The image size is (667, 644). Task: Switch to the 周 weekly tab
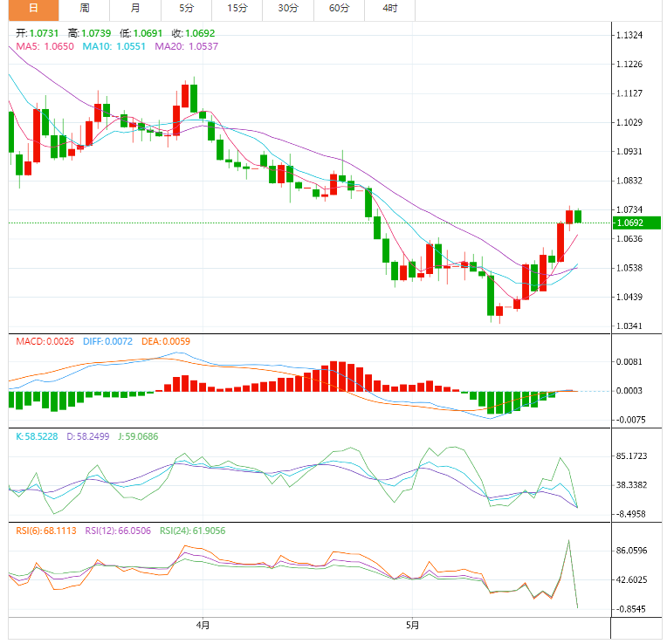pyautogui.click(x=84, y=9)
